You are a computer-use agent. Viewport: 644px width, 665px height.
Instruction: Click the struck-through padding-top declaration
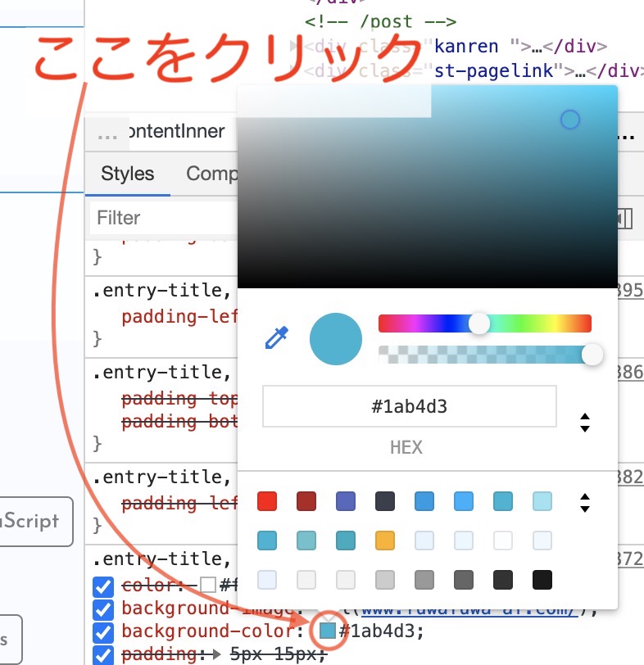(x=179, y=398)
